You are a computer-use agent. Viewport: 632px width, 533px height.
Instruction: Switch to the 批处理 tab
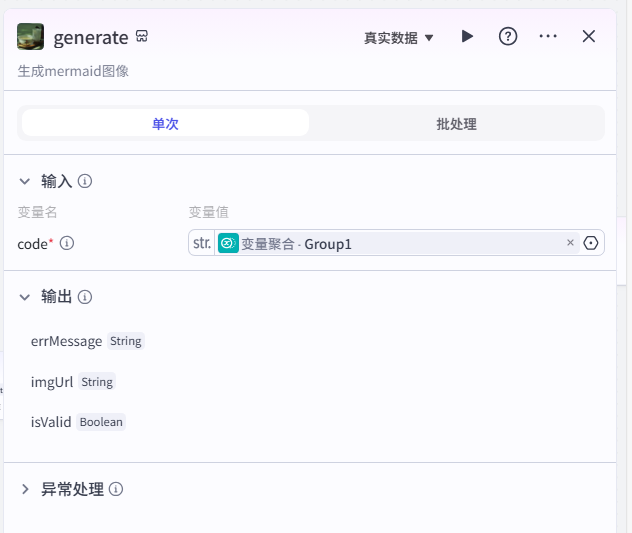[x=457, y=123]
